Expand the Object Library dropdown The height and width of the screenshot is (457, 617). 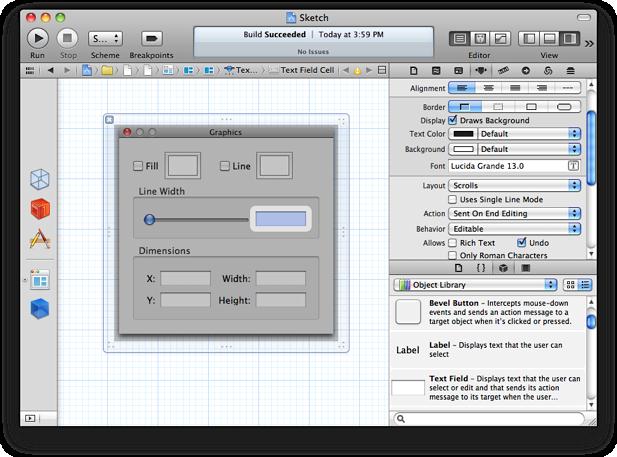pos(475,284)
